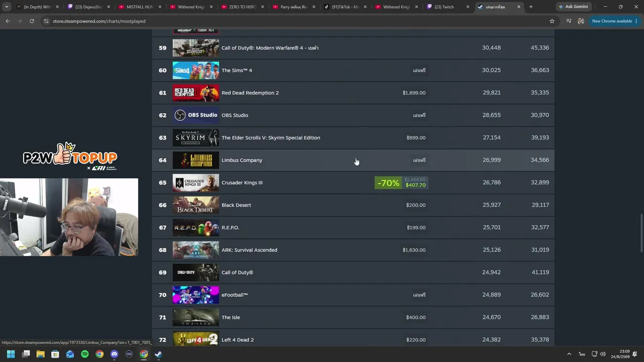Viewport: 644px width, 362px height.
Task: Click the ฿1,899.00 price for Red Dead Redemption 2
Action: [x=414, y=93]
